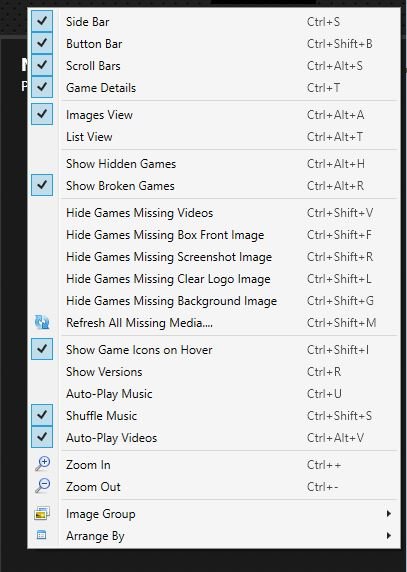Click the Zoom Out magnifier icon
The width and height of the screenshot is (407, 572).
[42, 486]
